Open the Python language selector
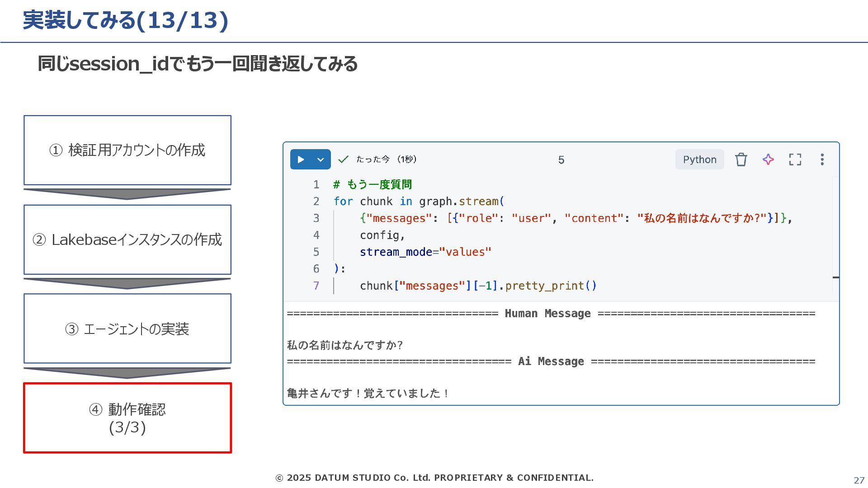The width and height of the screenshot is (868, 488). [699, 160]
